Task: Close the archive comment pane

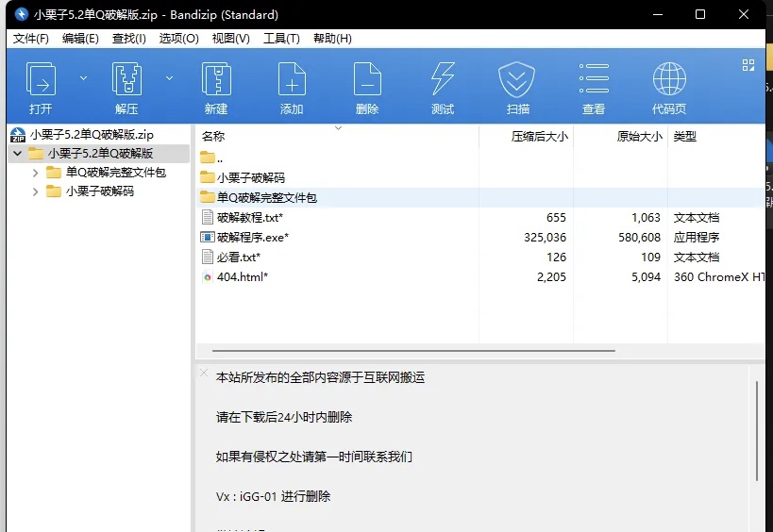Action: point(204,373)
